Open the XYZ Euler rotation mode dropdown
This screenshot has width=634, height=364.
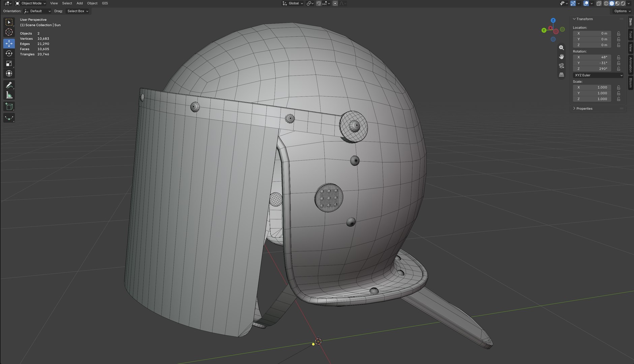[598, 75]
